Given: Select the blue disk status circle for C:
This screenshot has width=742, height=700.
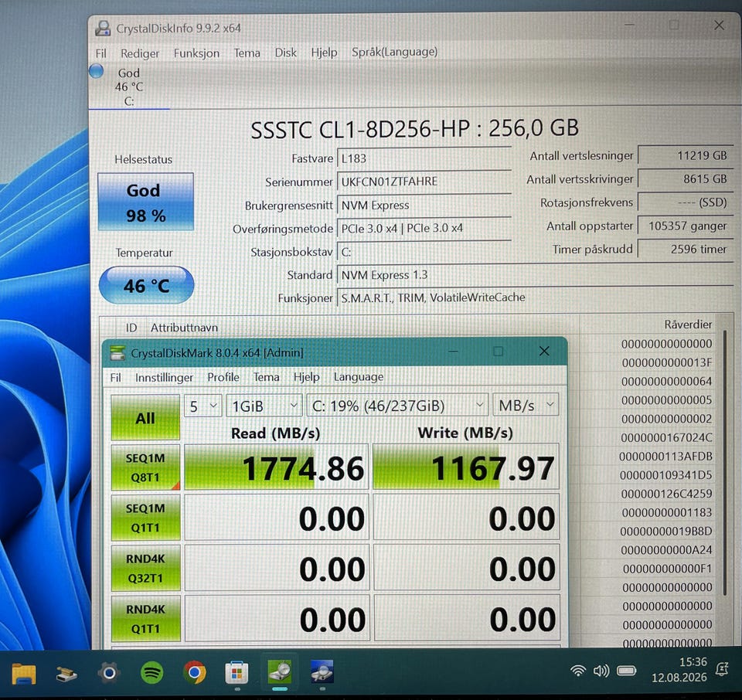Looking at the screenshot, I should click(x=96, y=71).
